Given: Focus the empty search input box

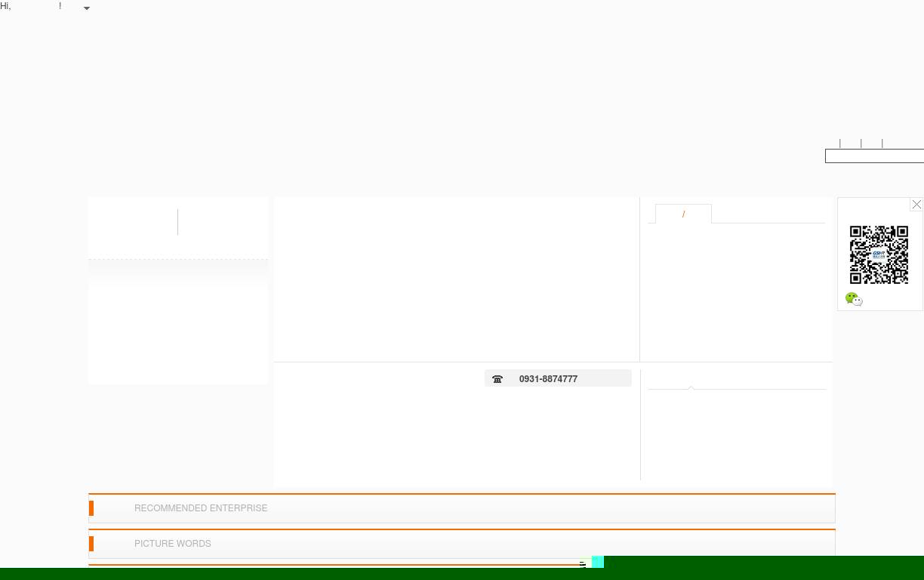Looking at the screenshot, I should 874,156.
